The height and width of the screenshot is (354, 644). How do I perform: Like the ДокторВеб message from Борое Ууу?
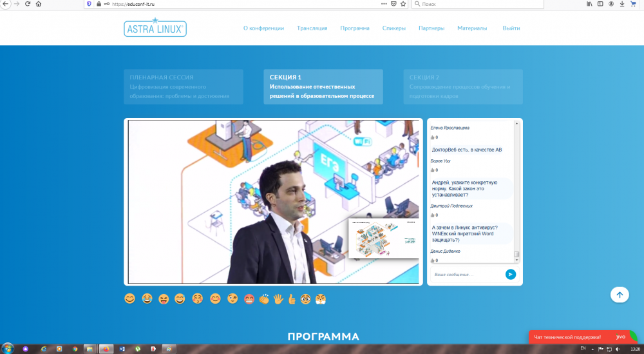[433, 170]
